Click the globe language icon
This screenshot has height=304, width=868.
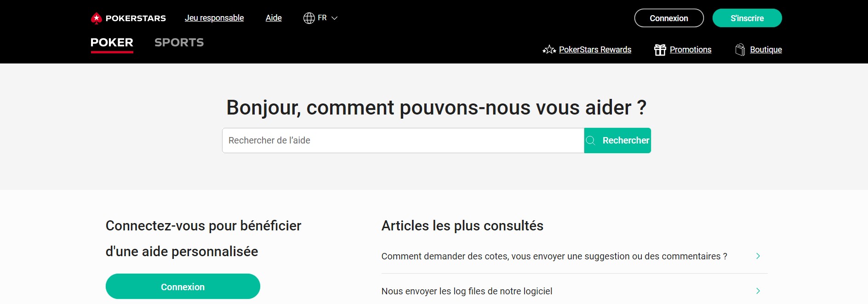(x=309, y=18)
